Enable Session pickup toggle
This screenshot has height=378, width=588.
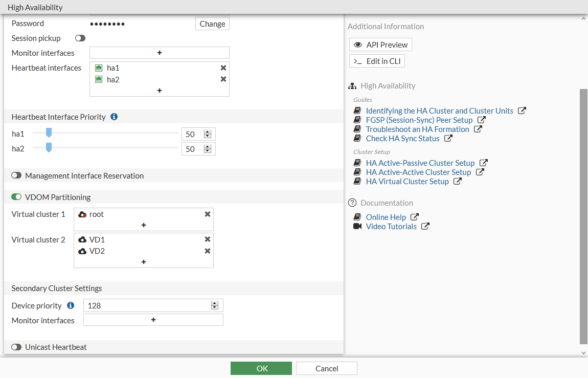tap(80, 38)
